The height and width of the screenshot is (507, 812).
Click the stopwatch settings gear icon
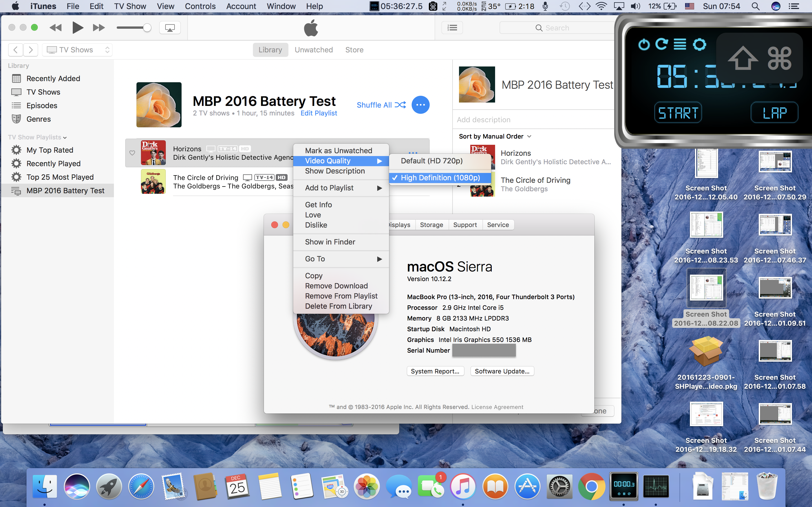tap(699, 44)
